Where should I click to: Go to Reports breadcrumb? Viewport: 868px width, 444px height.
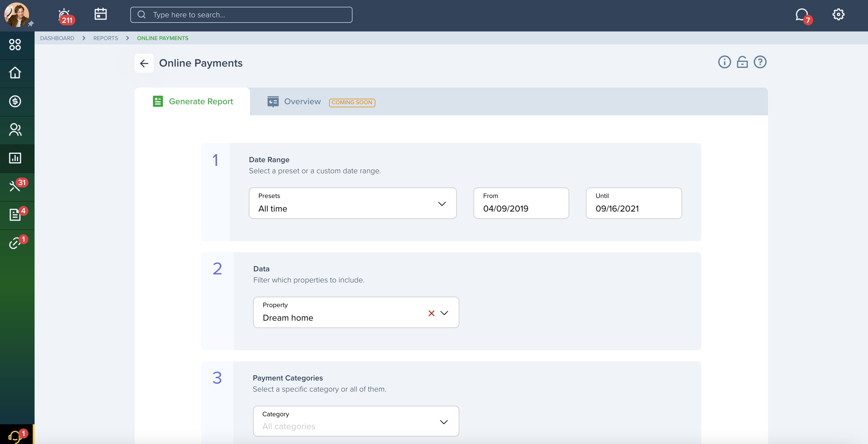tap(106, 38)
